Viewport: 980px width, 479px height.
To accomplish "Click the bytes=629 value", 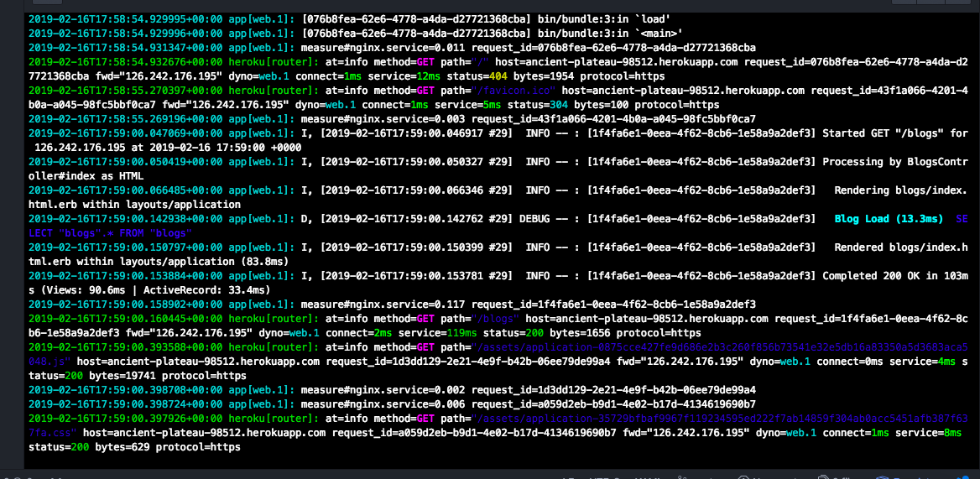I will pyautogui.click(x=121, y=448).
